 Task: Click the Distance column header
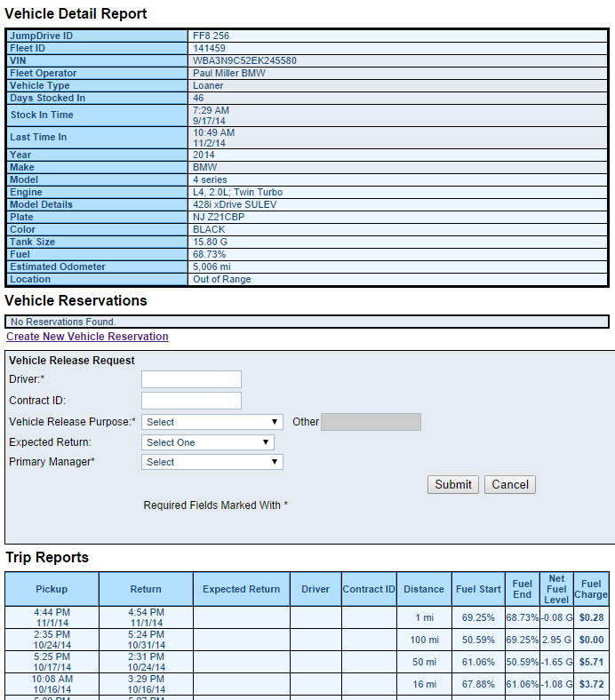click(424, 589)
